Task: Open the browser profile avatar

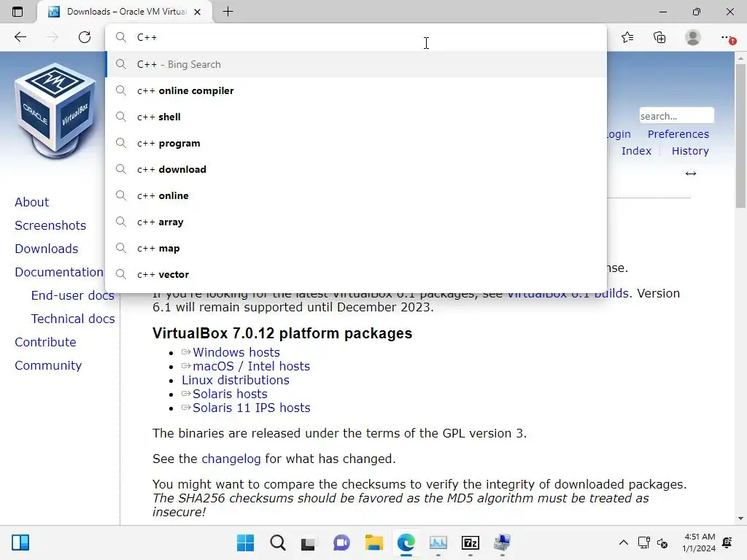Action: (693, 37)
